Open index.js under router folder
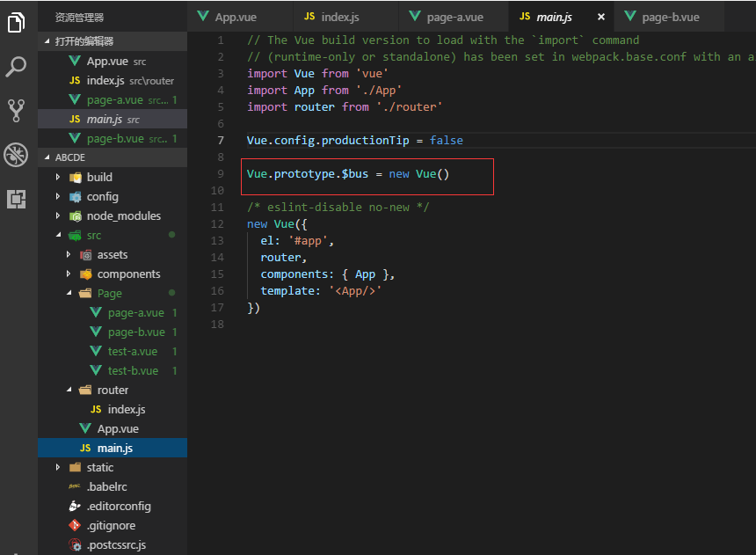Screen dimensions: 756x555 (x=126, y=409)
